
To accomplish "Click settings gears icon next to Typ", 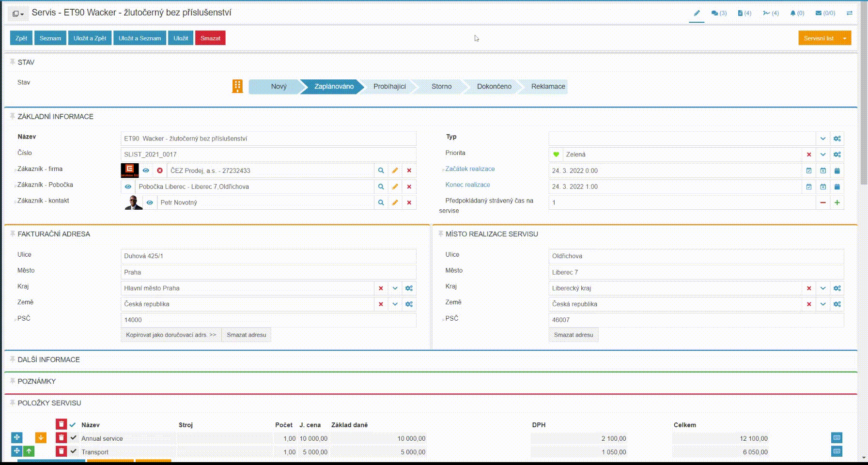I will point(837,139).
